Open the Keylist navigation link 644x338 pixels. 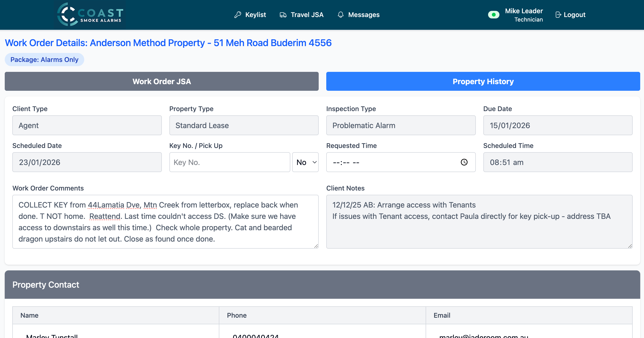[x=255, y=15]
